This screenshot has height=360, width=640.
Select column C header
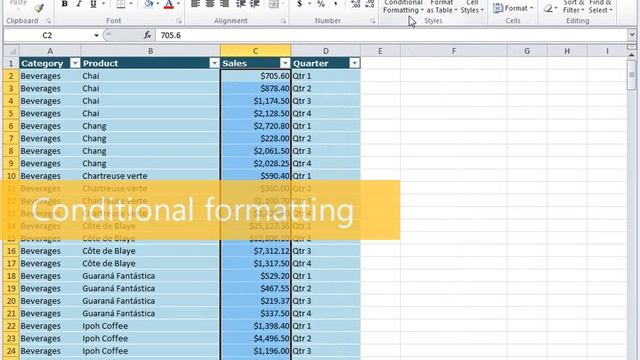coord(256,51)
